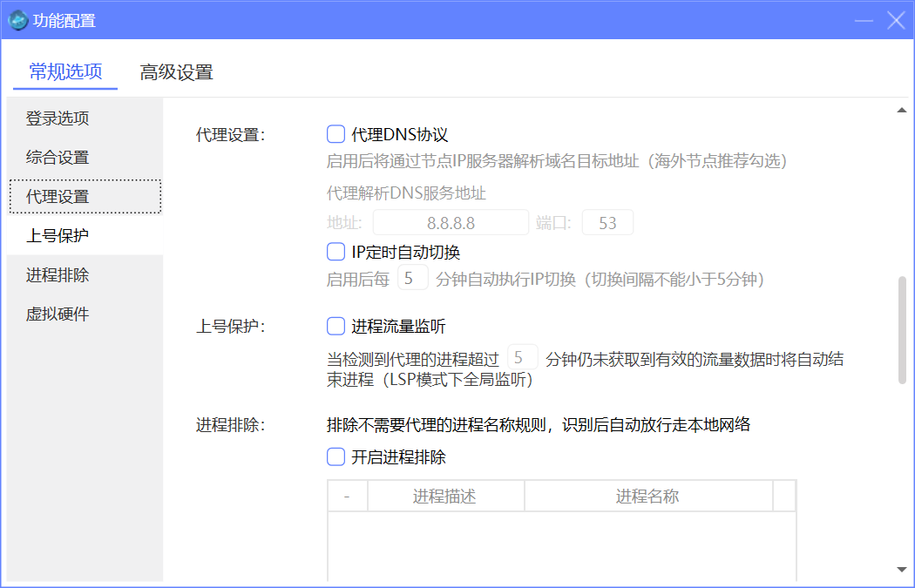915x588 pixels.
Task: Click the app logo icon in title bar
Action: (18, 20)
